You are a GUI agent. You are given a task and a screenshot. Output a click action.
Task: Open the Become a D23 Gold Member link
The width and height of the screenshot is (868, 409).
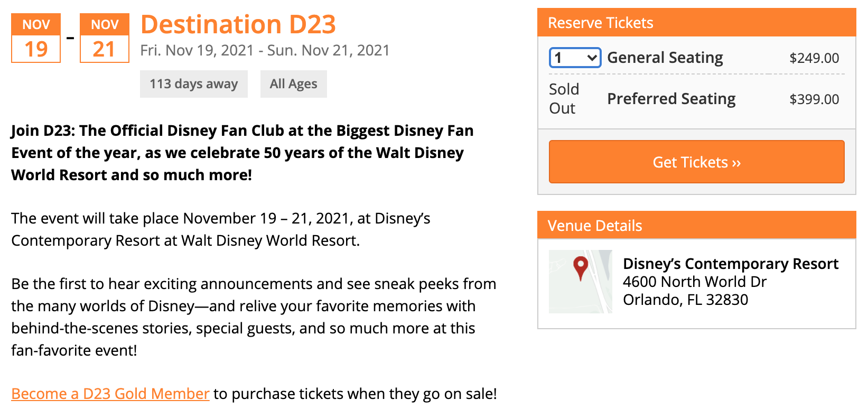pos(110,394)
